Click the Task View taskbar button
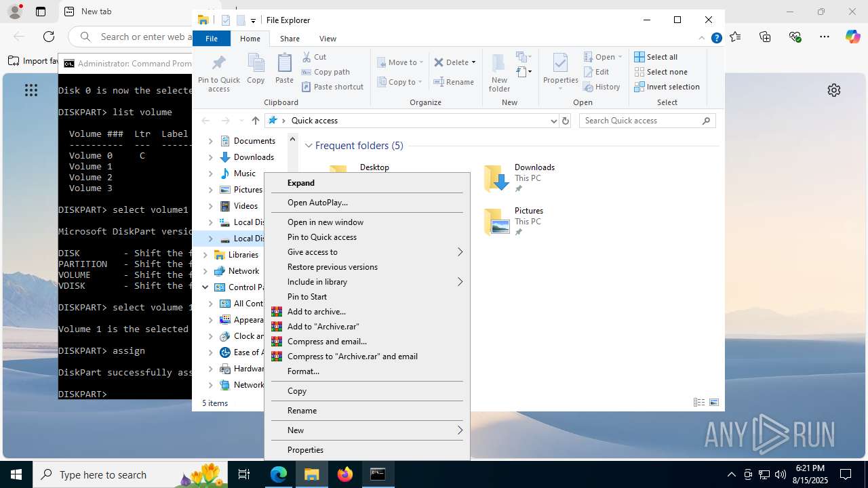 245,474
